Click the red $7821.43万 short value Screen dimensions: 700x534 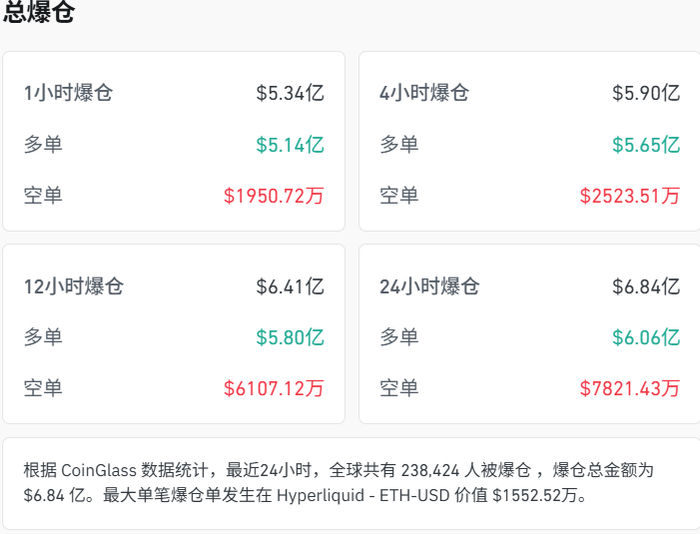(x=630, y=387)
